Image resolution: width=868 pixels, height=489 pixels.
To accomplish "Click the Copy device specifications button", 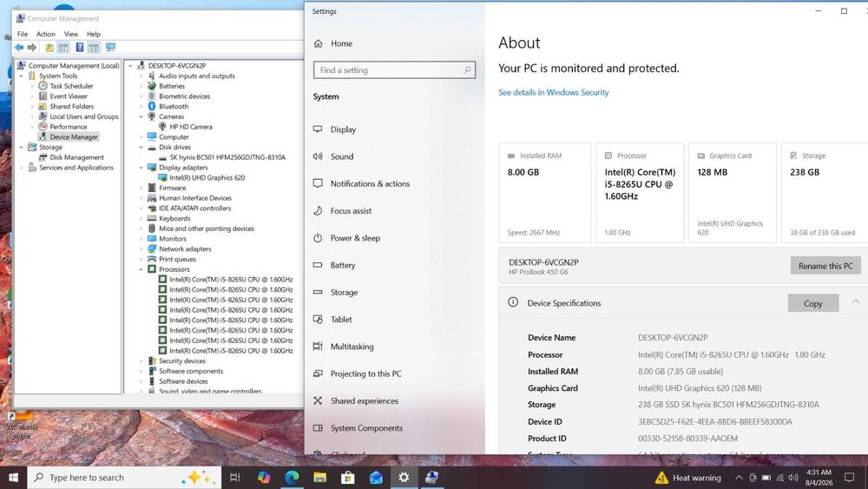I will click(x=812, y=303).
